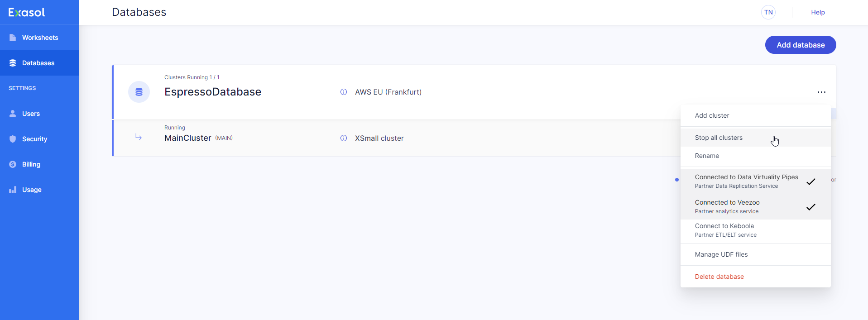868x320 pixels.
Task: Select Rename in the database menu
Action: point(707,156)
